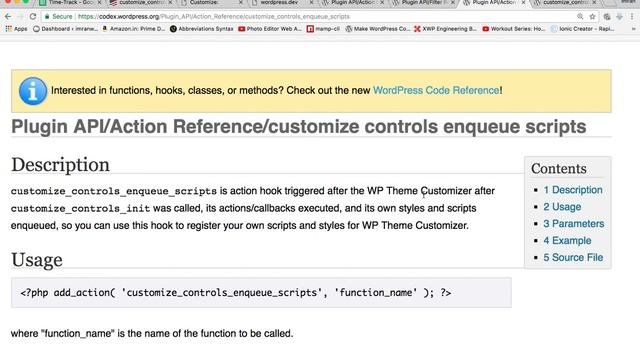Click the download arrow extension icon

619,17
